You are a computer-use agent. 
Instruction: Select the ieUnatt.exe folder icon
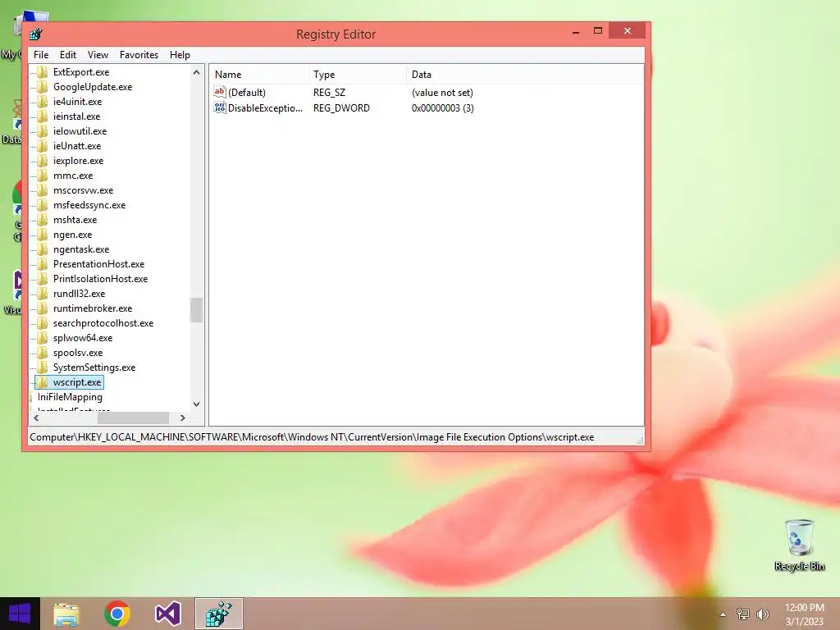click(x=43, y=146)
